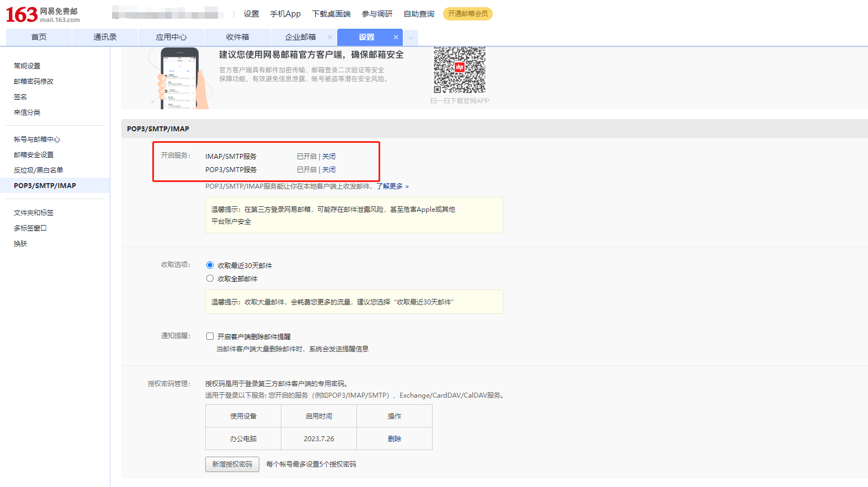The image size is (868, 487).
Task: Switch to the 企业邮箱 tab
Action: (x=300, y=37)
